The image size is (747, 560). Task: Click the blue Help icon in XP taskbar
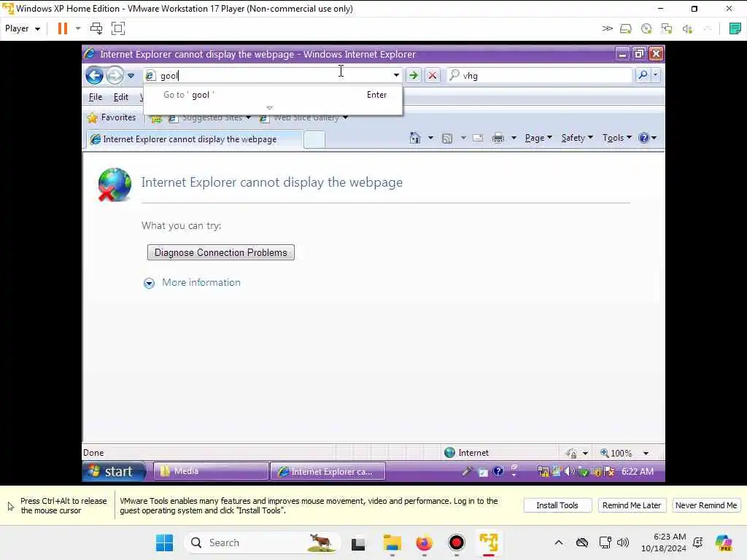pos(498,471)
